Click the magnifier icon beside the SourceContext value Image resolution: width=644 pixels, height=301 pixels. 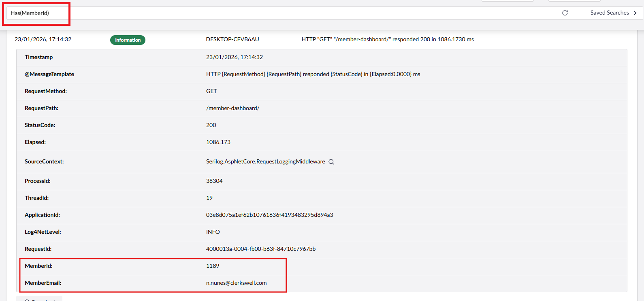(x=331, y=162)
